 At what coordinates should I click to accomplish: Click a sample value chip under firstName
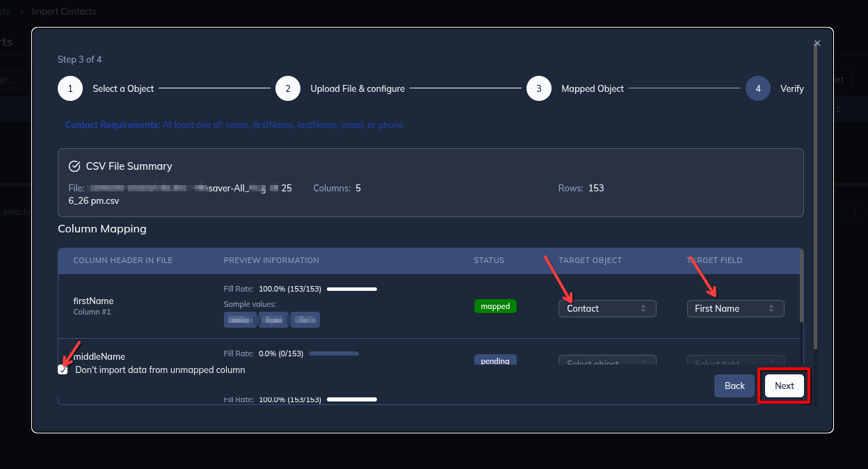240,319
